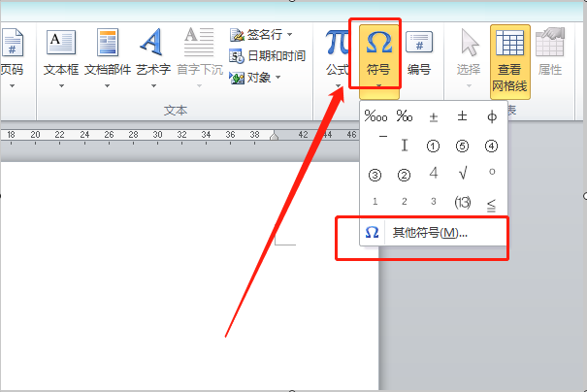Click the Number (编号) icon

[419, 42]
